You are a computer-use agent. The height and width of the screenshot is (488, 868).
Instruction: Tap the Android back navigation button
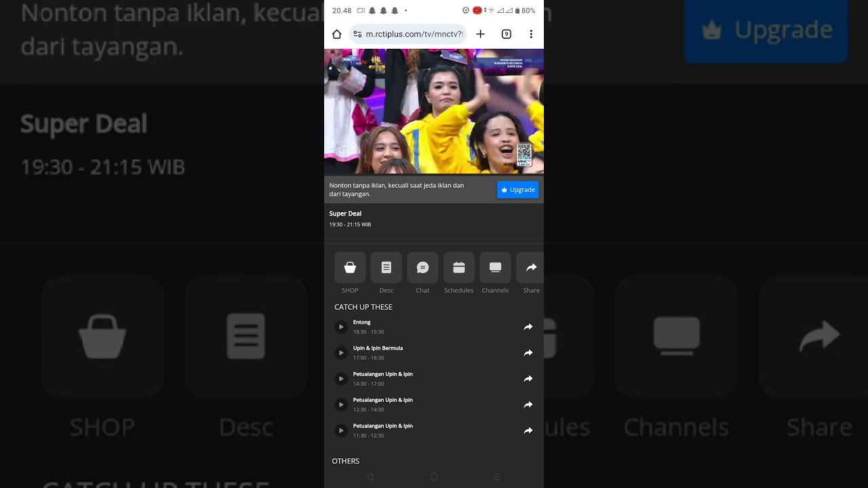click(x=370, y=477)
